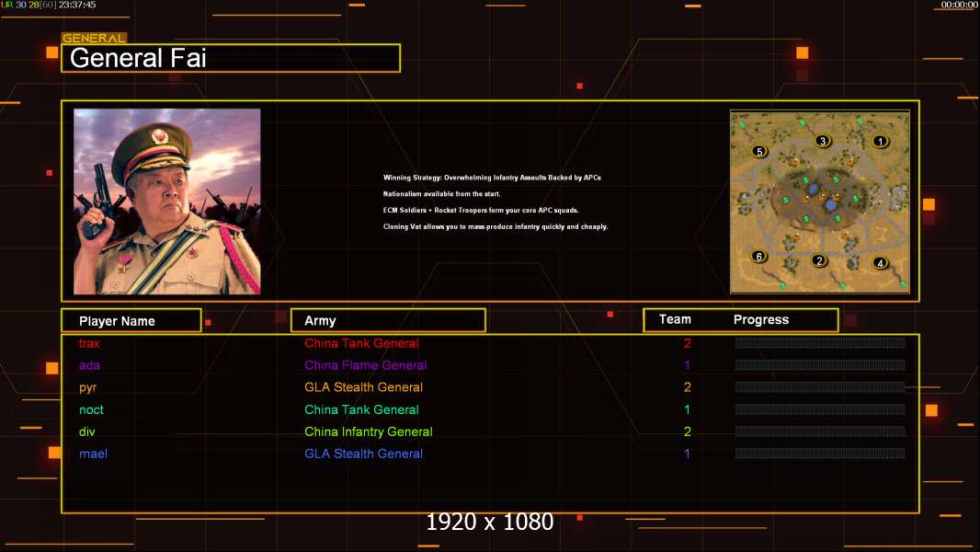Click trax's loading progress bar

click(820, 342)
